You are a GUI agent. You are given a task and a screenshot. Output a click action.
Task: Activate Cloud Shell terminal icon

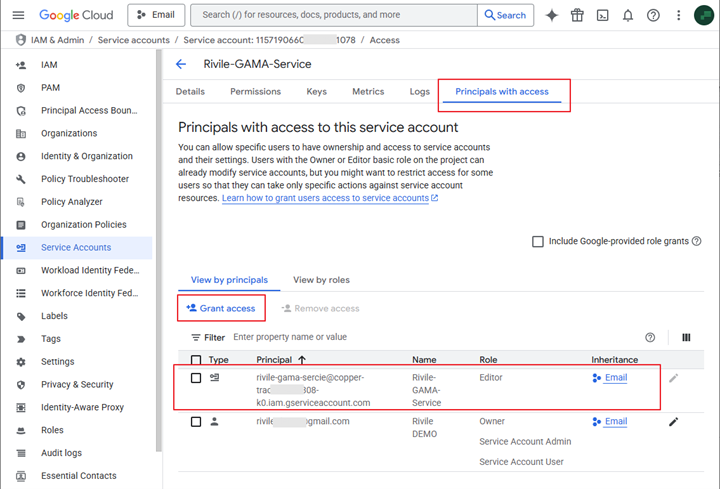click(602, 15)
